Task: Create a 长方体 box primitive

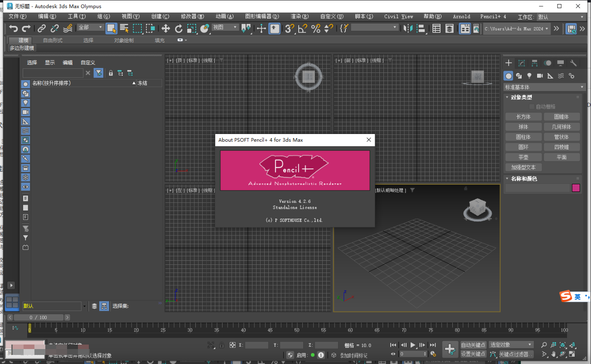Action: point(523,117)
